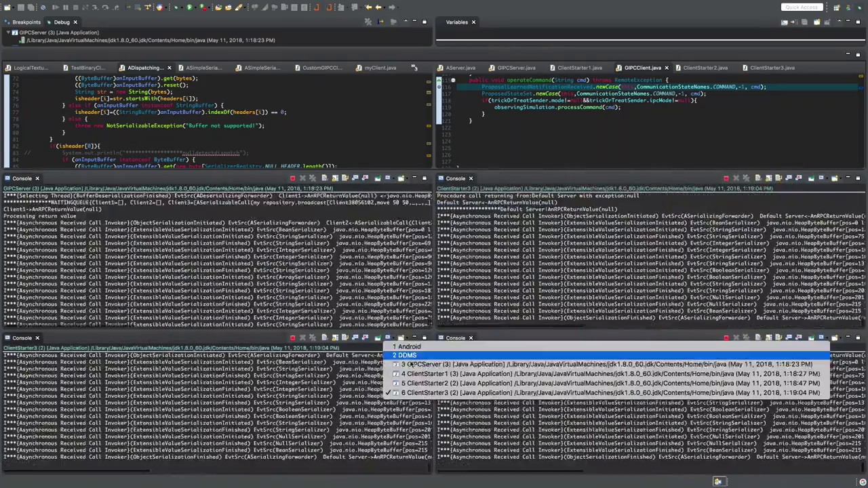Pick '4 ClientStarter1 (3)' console entry

(x=607, y=374)
